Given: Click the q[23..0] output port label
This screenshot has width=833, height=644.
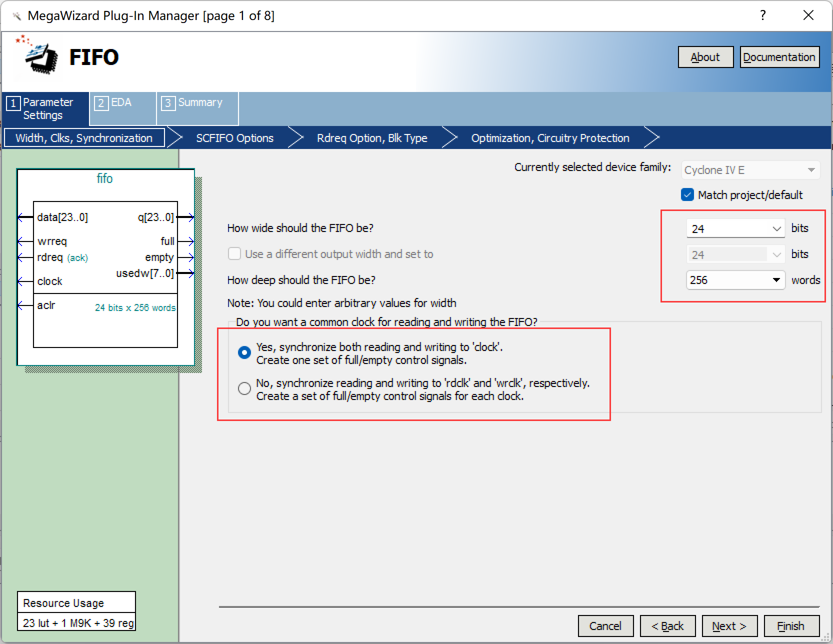Looking at the screenshot, I should pos(155,217).
